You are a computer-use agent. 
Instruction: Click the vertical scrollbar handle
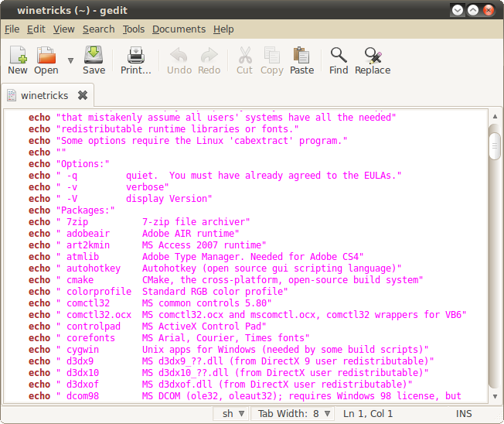point(495,145)
